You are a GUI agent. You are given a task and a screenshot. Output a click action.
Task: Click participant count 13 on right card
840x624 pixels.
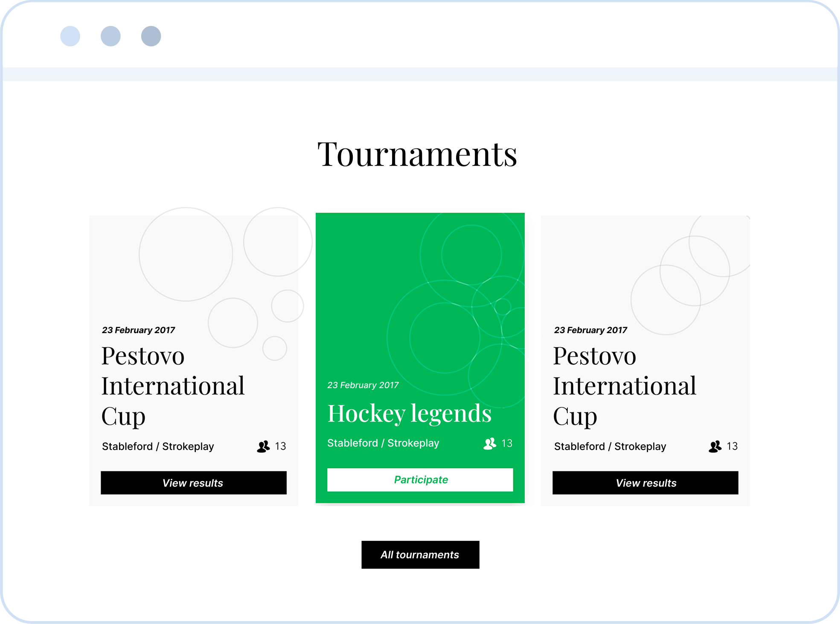[732, 447]
